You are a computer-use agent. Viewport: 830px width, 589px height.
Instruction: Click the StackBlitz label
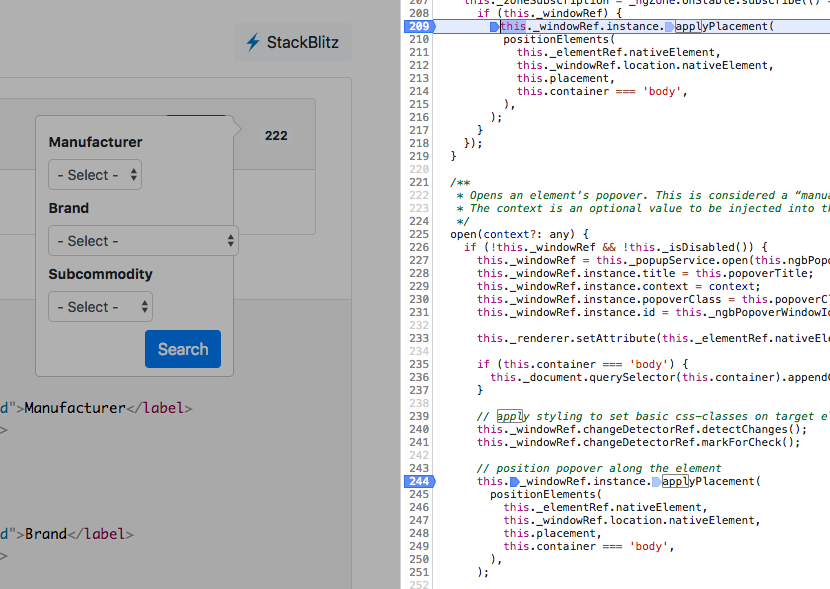[303, 43]
